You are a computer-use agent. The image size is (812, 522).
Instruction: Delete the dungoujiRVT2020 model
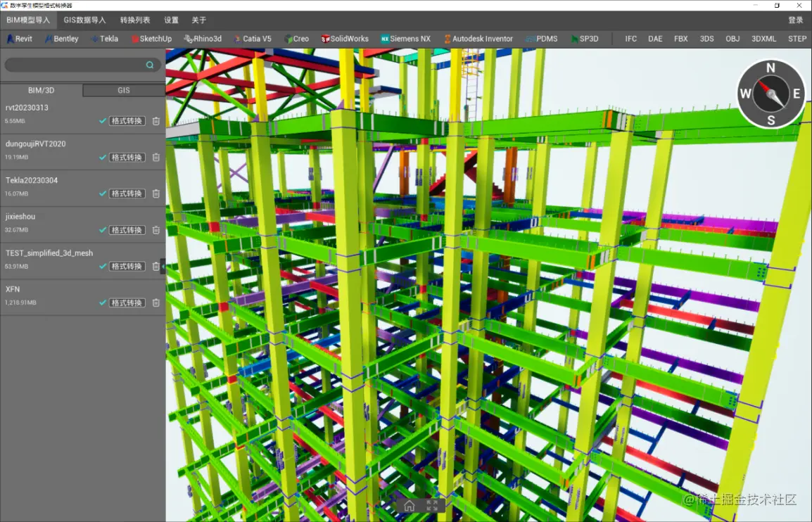pos(156,157)
